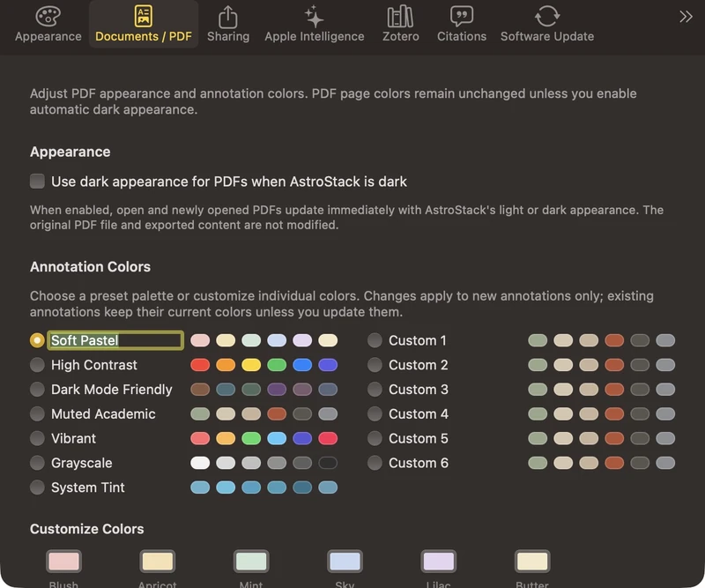
Task: Click the Customize Colors heading
Action: pos(86,529)
